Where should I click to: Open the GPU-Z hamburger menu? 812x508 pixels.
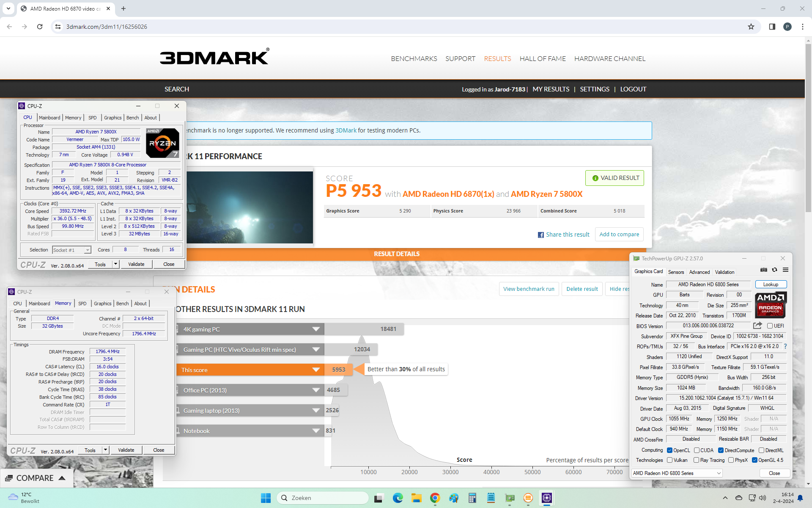tap(785, 270)
